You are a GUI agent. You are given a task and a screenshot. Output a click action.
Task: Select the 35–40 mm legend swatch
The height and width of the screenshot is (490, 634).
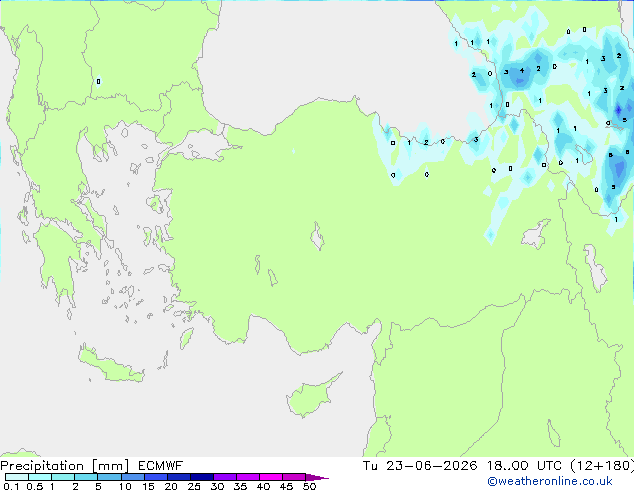[248, 477]
